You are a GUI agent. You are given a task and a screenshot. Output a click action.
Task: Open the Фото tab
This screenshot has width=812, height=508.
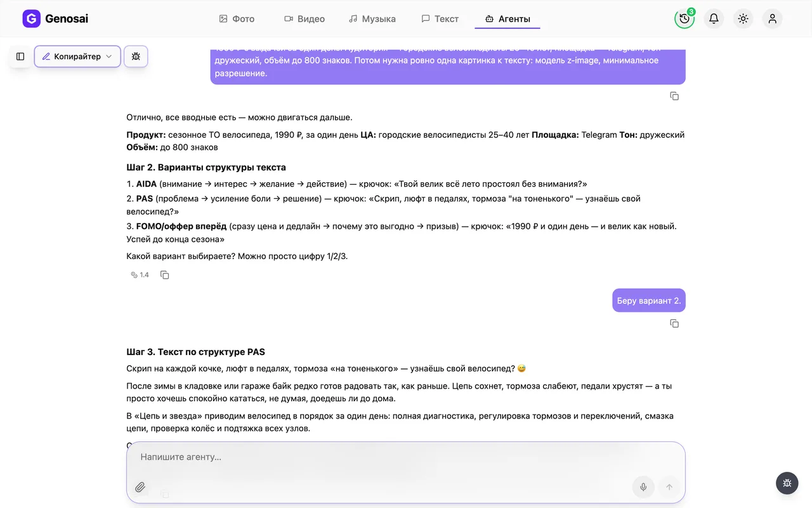click(237, 19)
